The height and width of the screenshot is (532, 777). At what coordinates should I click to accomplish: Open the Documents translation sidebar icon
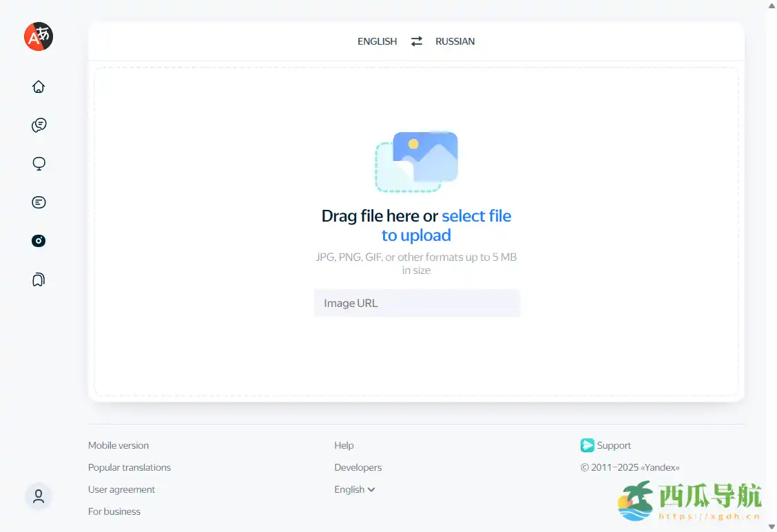pyautogui.click(x=39, y=279)
